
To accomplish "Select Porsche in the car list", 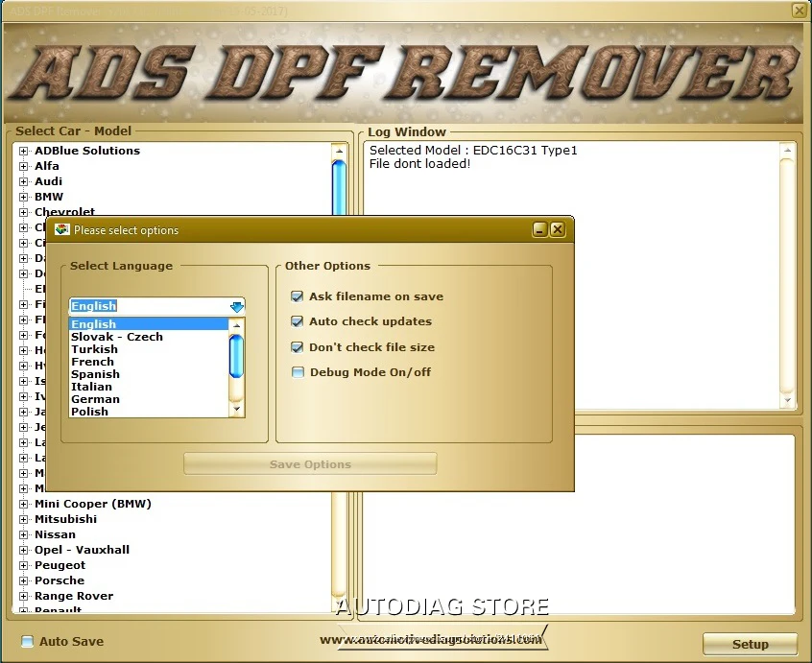I will 60,580.
